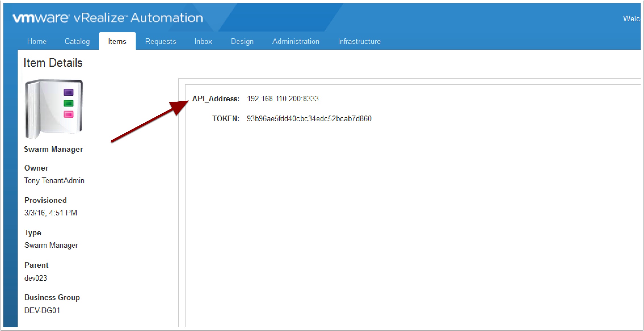Open the Inbox tab
The image size is (644, 331).
(203, 41)
